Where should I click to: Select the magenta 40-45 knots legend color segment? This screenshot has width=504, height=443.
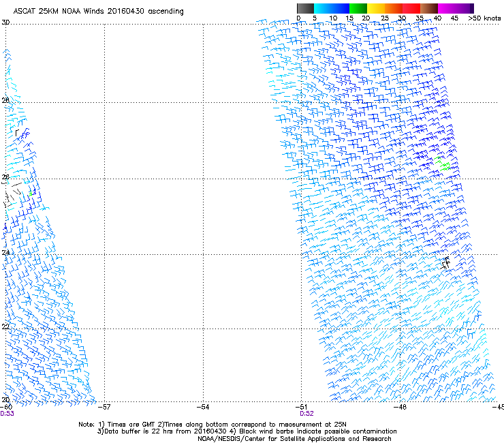tap(447, 8)
